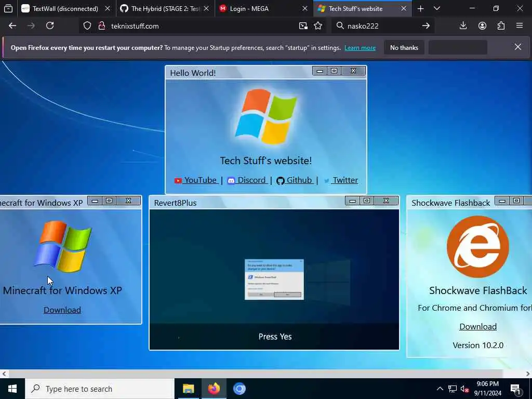Open the Windows Start menu
This screenshot has width=532, height=399.
[12, 389]
